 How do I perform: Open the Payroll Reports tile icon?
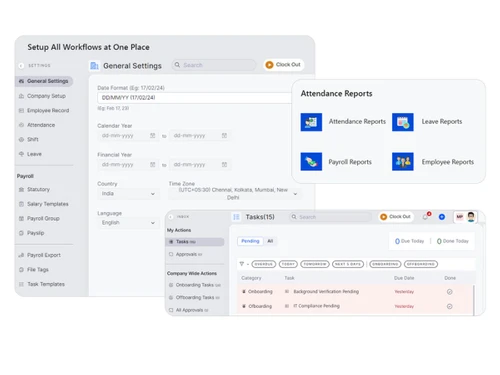(x=311, y=162)
